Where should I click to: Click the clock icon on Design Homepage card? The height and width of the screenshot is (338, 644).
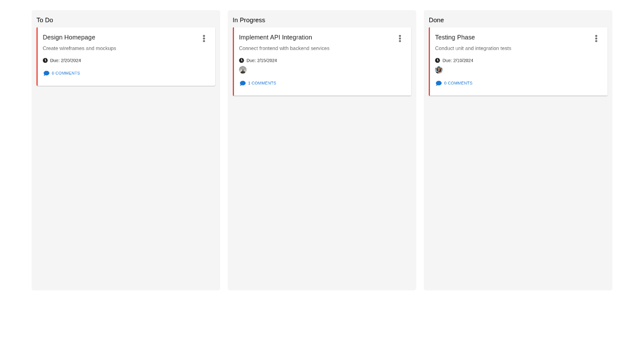pyautogui.click(x=46, y=60)
